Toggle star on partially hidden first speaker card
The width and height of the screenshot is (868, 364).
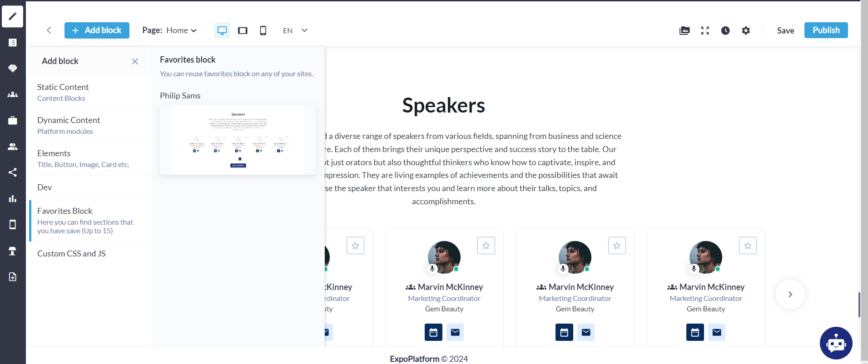tap(355, 246)
